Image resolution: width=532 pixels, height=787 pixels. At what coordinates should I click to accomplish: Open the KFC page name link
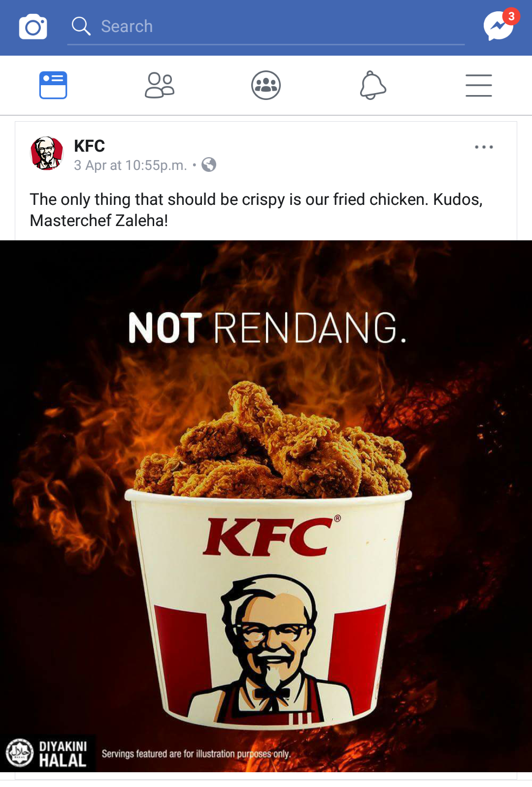pos(89,146)
